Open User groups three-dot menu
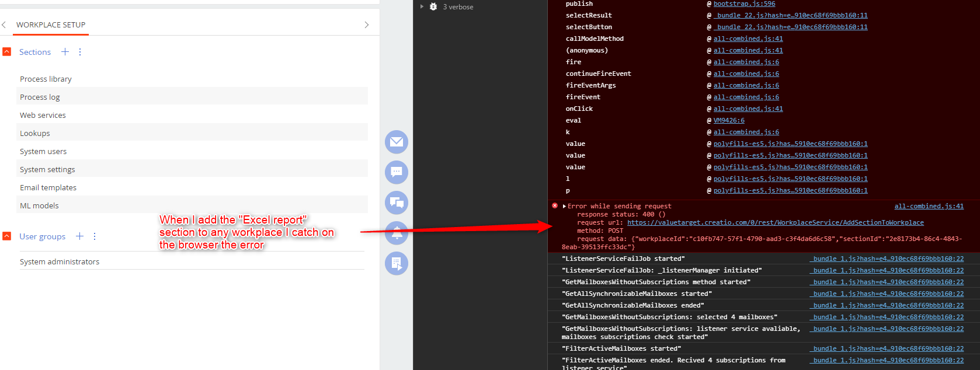 95,236
